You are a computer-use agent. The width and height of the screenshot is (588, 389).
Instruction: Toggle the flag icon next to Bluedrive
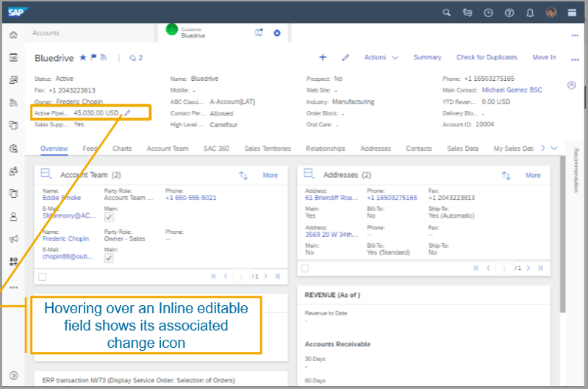pyautogui.click(x=93, y=57)
